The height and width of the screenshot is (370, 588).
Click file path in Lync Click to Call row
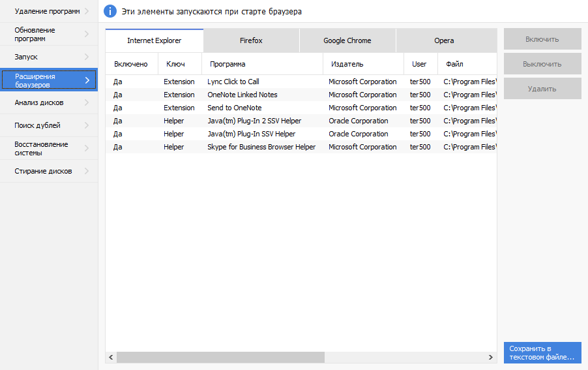click(x=470, y=82)
